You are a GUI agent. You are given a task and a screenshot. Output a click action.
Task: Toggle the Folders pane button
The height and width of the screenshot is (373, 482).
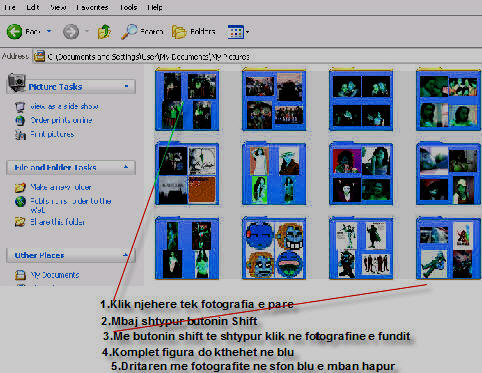[194, 32]
